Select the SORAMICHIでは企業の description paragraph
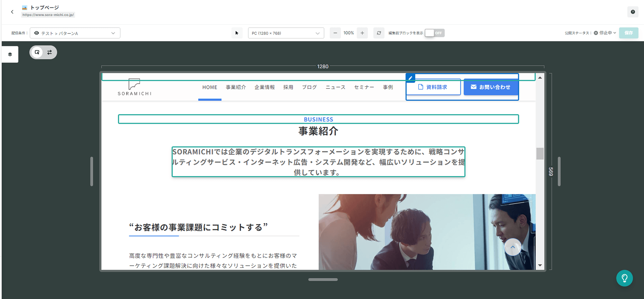The width and height of the screenshot is (644, 299). point(318,162)
